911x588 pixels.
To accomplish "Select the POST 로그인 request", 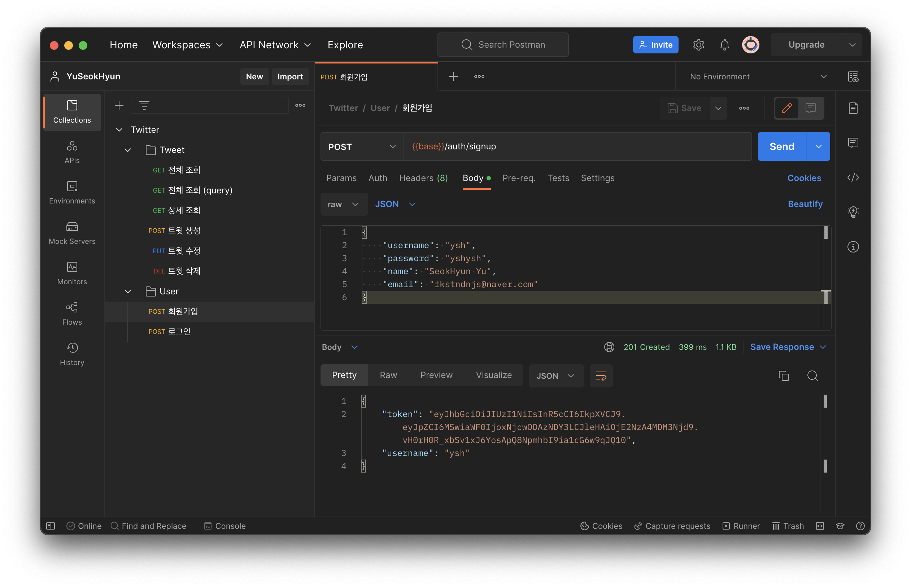I will (x=209, y=332).
